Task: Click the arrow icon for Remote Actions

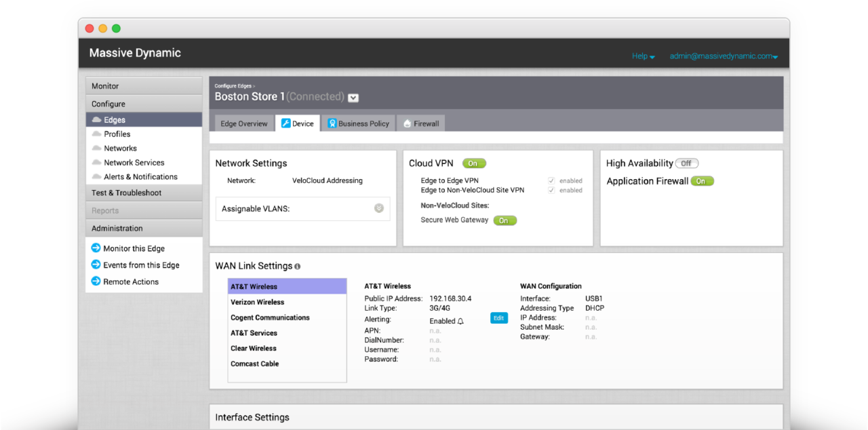Action: coord(96,281)
